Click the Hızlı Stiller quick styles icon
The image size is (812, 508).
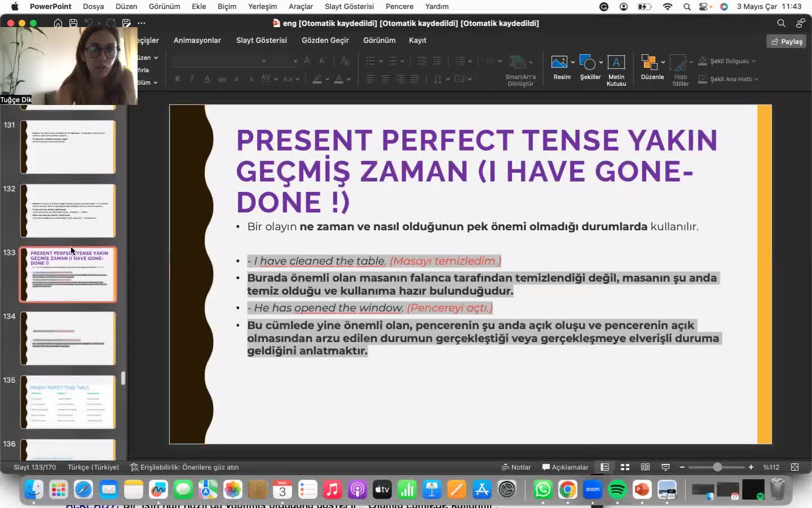pyautogui.click(x=678, y=62)
